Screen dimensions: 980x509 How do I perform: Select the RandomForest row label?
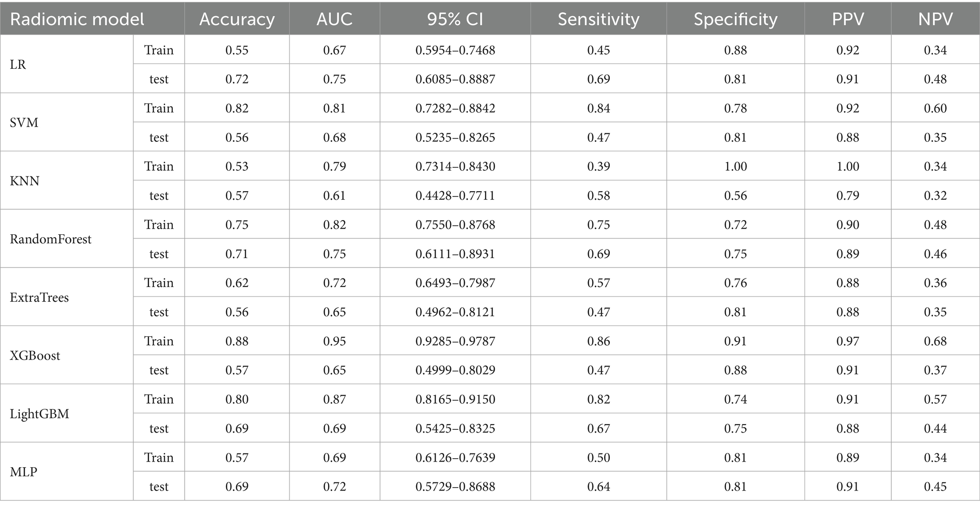(x=51, y=239)
